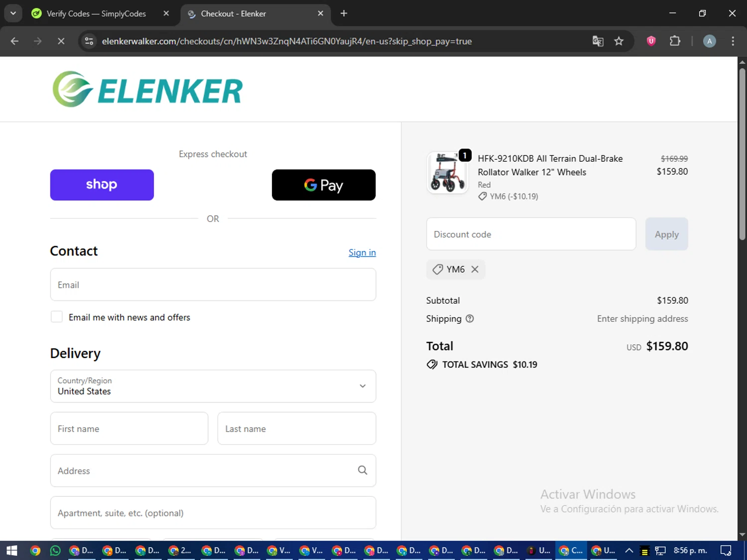This screenshot has height=560, width=747.
Task: Open a new browser tab
Action: [344, 13]
